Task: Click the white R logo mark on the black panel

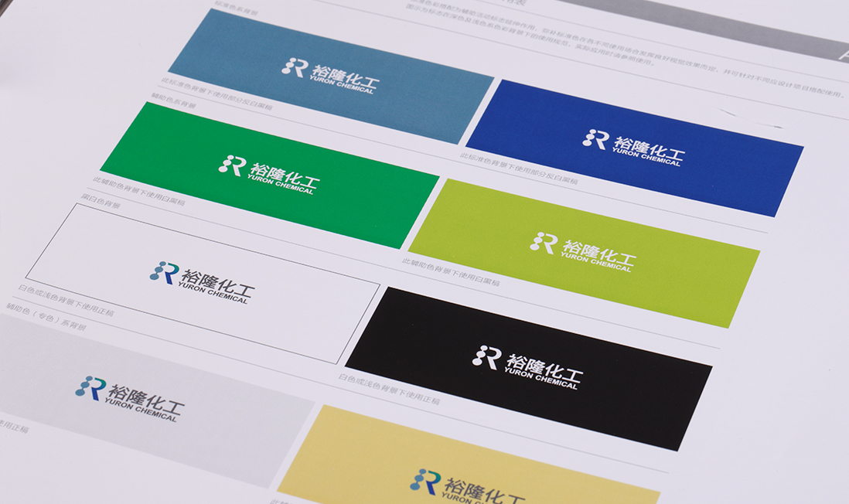Action: click(x=487, y=356)
